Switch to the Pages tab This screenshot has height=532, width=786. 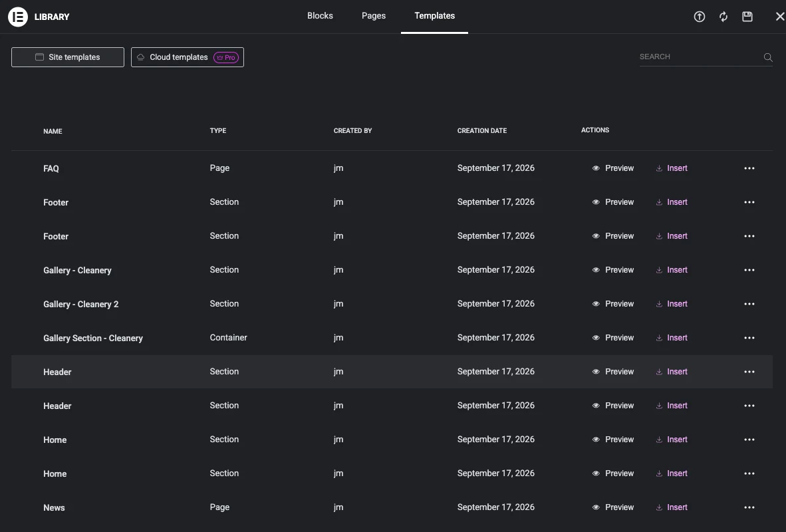(374, 15)
